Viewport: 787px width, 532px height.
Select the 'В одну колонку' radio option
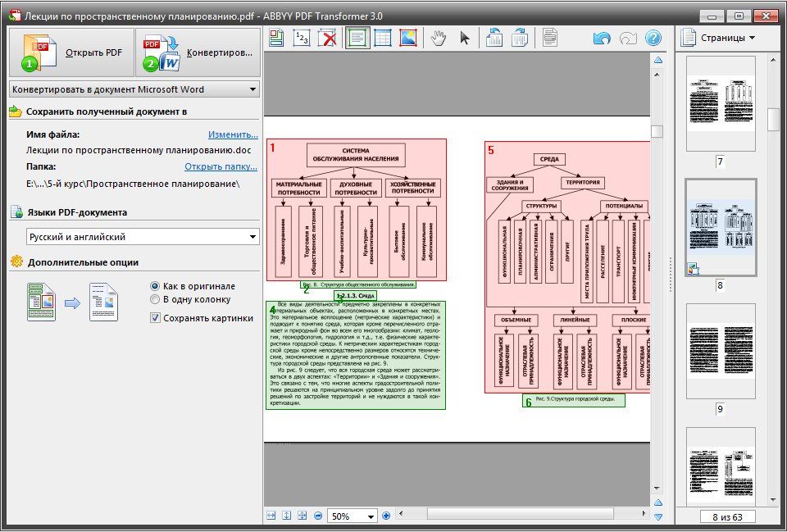point(155,299)
